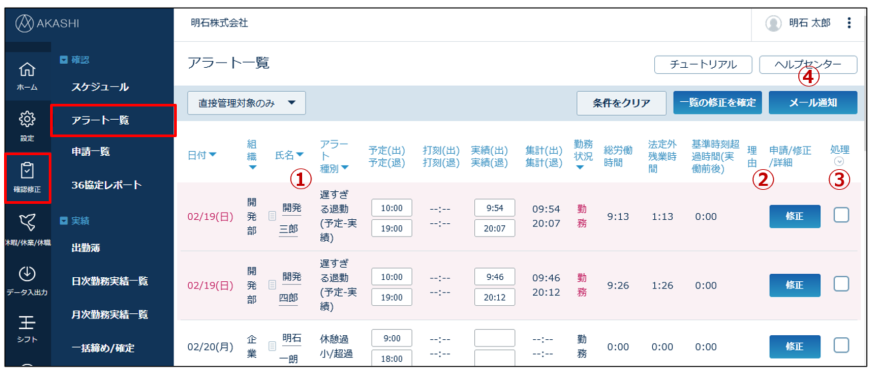Click the 明石株式会社 company name

pos(219,23)
